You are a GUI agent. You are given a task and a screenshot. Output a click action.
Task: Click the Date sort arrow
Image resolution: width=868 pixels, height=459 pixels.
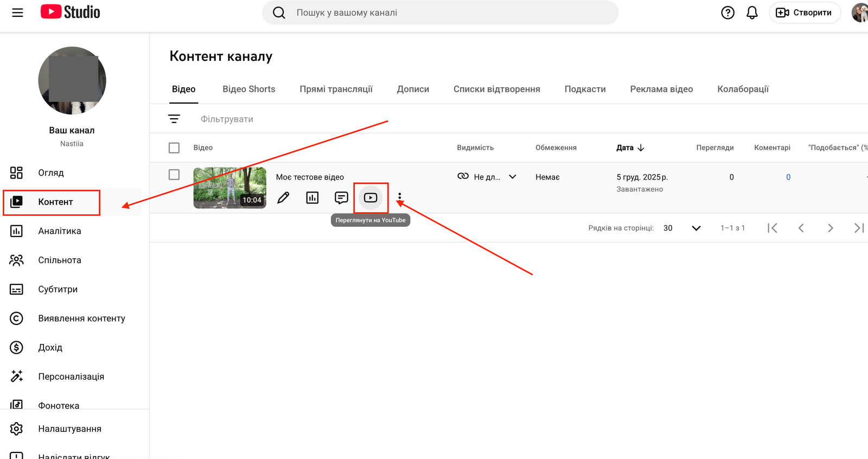tap(641, 148)
